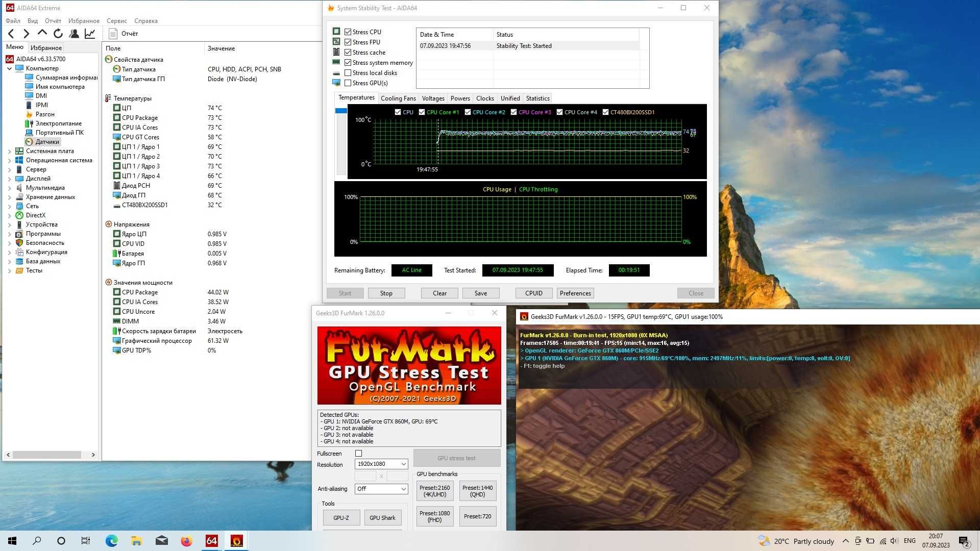Open the Файл menu
This screenshot has height=551, width=980.
(x=13, y=21)
